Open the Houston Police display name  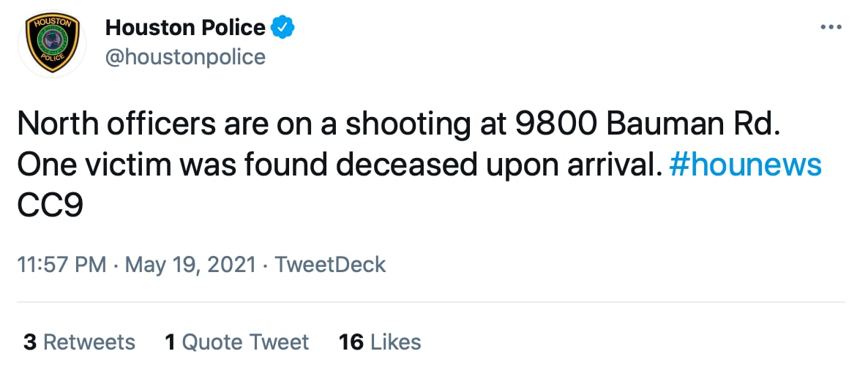tap(185, 28)
